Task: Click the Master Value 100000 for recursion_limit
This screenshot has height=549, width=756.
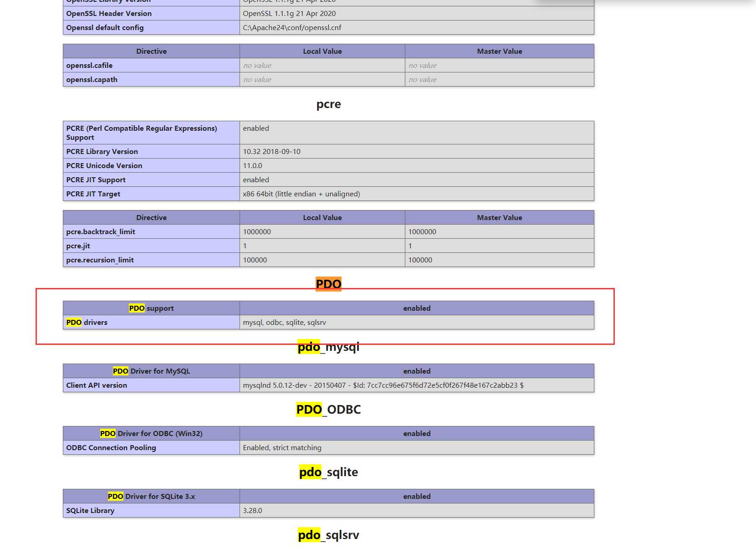Action: [420, 260]
